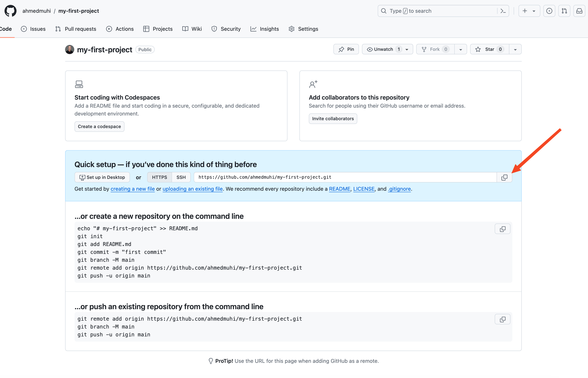Click the 'git init' command line
This screenshot has height=378, width=588.
point(90,236)
